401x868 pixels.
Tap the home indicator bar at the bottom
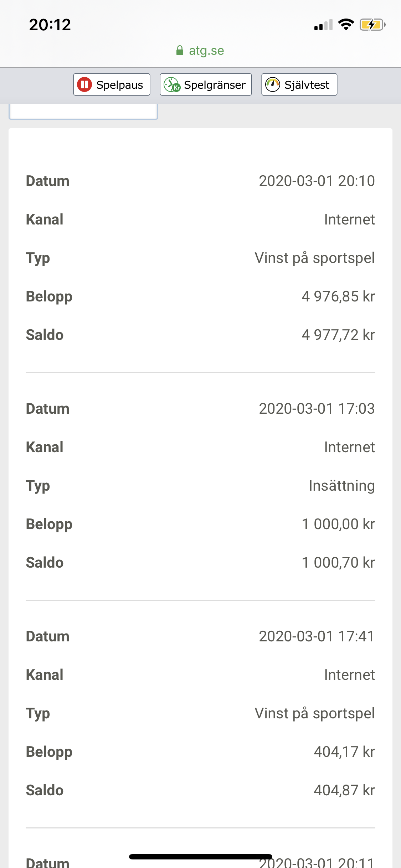click(201, 857)
